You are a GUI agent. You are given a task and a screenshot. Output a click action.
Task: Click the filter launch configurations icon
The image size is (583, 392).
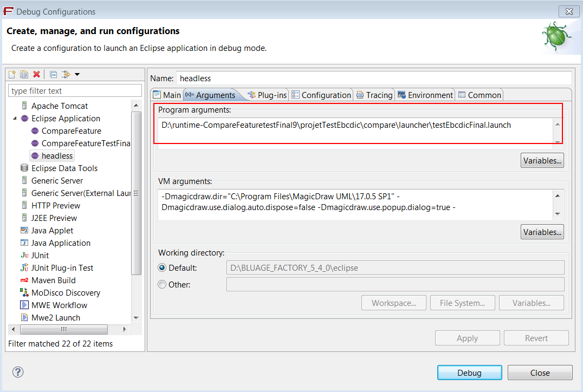(66, 75)
